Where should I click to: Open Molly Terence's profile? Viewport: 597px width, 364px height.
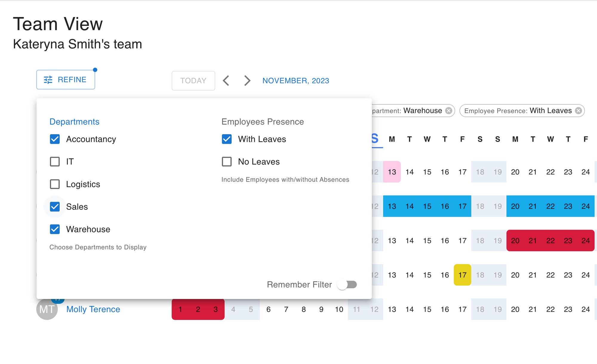pyautogui.click(x=93, y=309)
